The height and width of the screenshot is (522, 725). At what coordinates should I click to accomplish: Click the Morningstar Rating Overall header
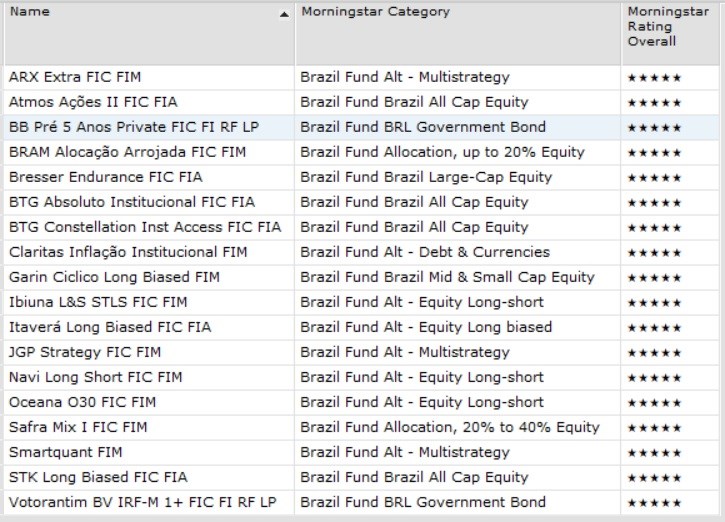coord(651,26)
